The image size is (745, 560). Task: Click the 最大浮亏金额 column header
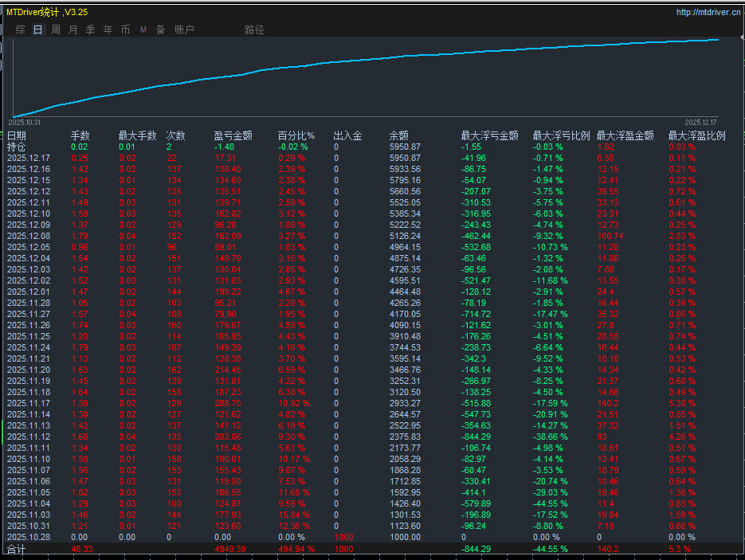tap(488, 135)
